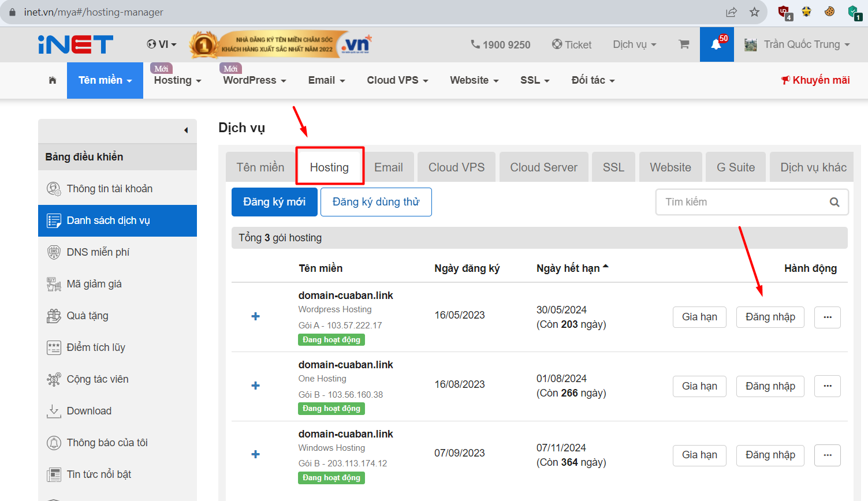
Task: Open the Dịch vụ header dropdown
Action: point(635,44)
